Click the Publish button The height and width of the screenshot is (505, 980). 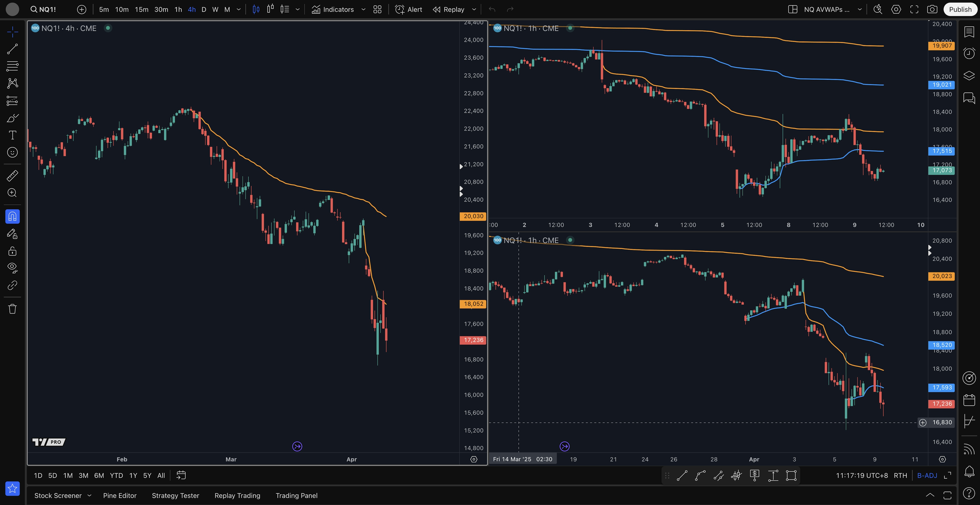tap(960, 9)
